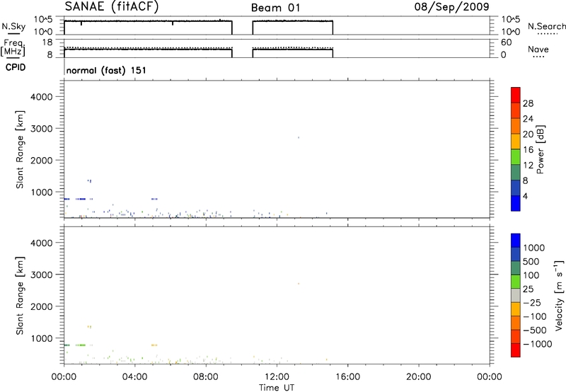Click the 2000 tick on velocity panel axis

[42, 306]
